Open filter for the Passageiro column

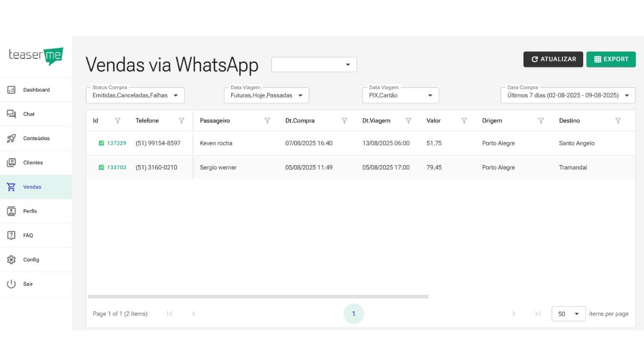pyautogui.click(x=267, y=121)
